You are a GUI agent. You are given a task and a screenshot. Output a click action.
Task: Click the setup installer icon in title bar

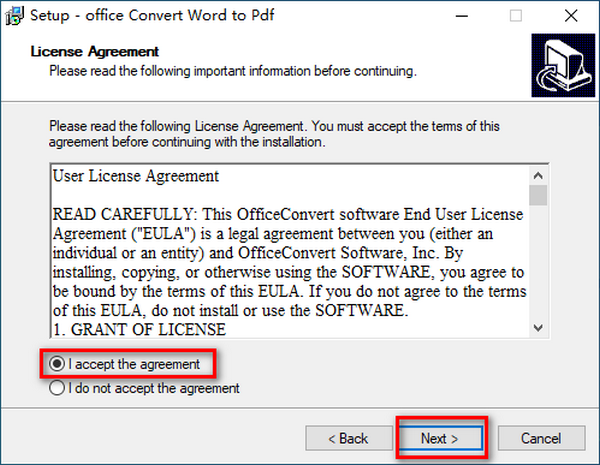point(15,16)
